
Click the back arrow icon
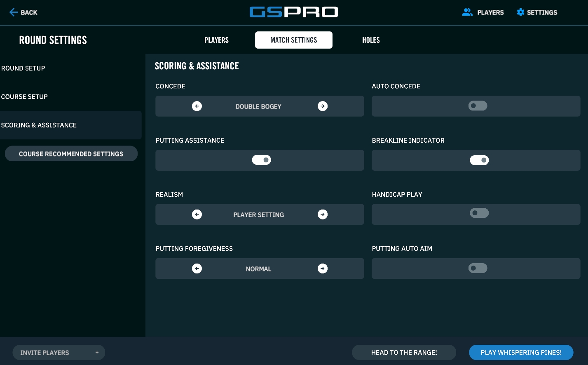click(x=14, y=12)
